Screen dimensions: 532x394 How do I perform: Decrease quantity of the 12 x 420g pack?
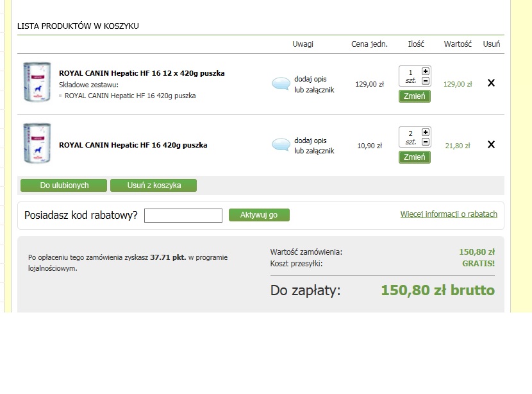426,81
